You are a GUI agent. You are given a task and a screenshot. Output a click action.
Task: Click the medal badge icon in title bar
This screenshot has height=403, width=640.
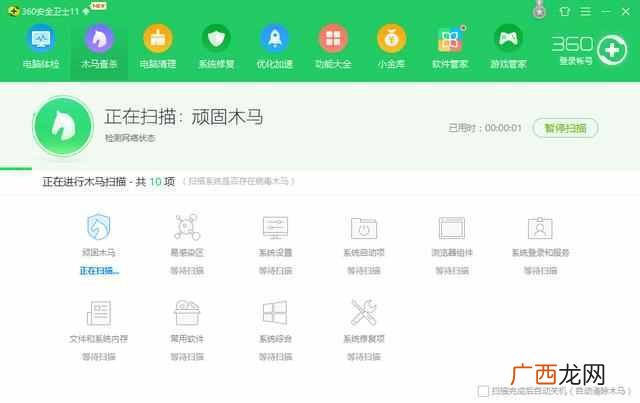click(x=539, y=10)
